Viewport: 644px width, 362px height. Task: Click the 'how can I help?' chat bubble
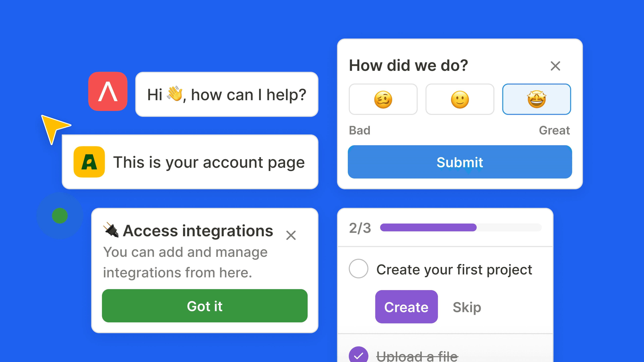pyautogui.click(x=227, y=94)
